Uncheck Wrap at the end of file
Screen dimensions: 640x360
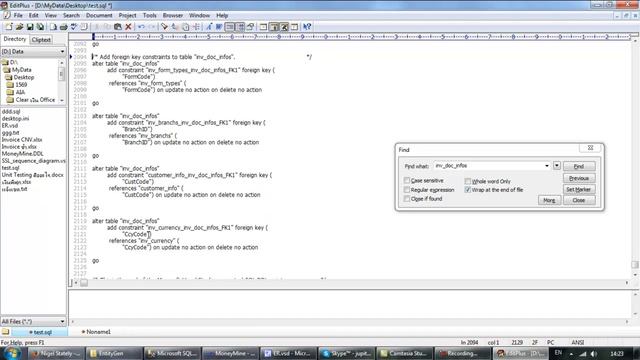click(x=468, y=189)
